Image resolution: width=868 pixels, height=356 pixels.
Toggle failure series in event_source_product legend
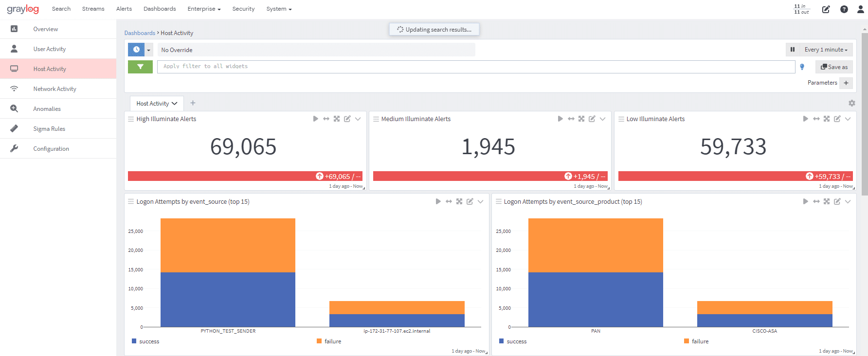(697, 341)
